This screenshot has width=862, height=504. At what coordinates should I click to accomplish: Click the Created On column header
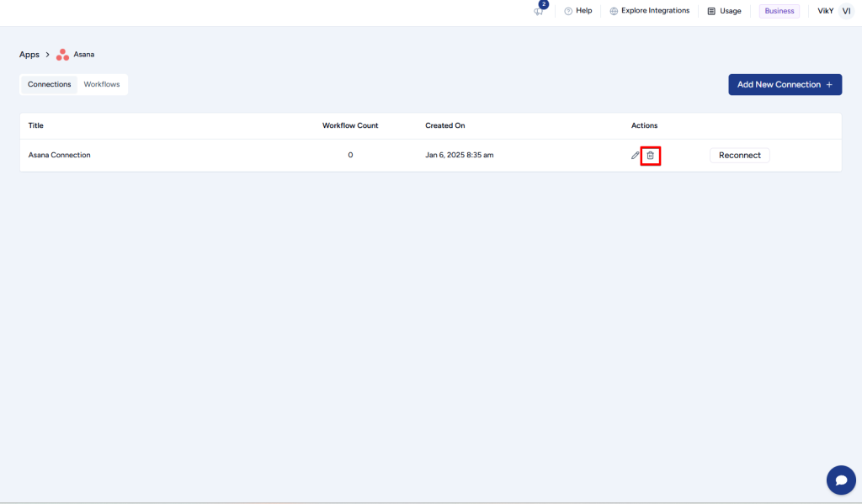tap(444, 125)
